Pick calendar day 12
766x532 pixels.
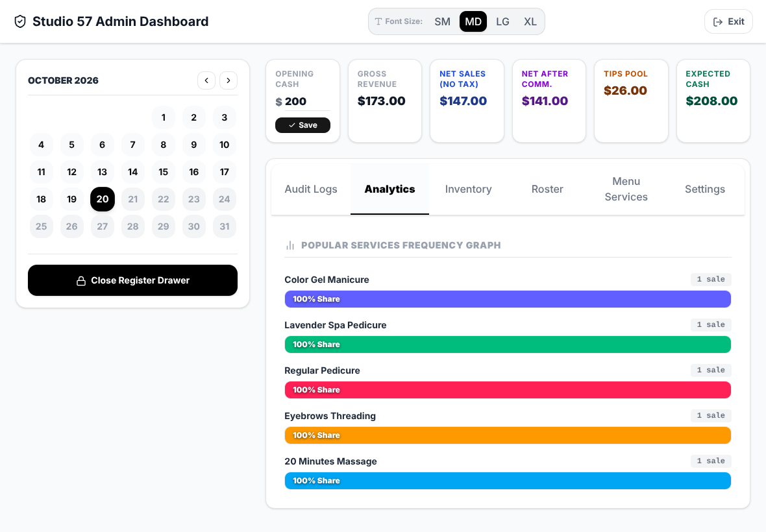pos(72,172)
